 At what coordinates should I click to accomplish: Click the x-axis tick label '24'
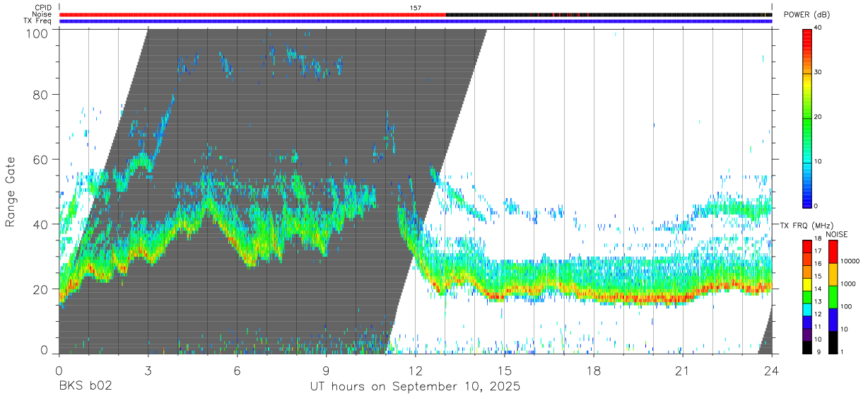(x=772, y=370)
